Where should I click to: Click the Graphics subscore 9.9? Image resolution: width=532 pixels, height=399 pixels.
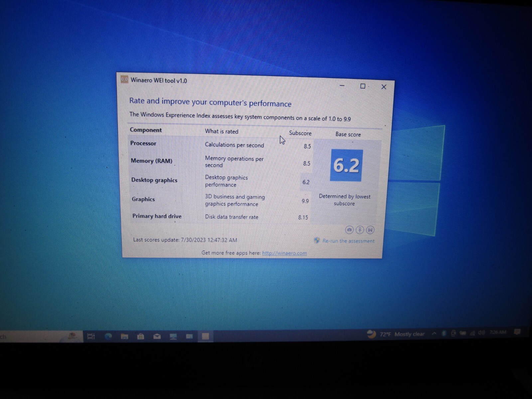[305, 201]
